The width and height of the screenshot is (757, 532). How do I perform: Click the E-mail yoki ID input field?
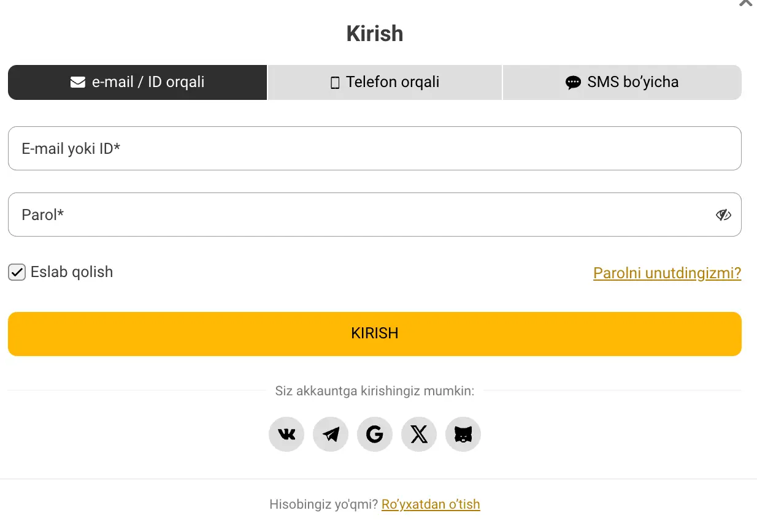(x=374, y=148)
